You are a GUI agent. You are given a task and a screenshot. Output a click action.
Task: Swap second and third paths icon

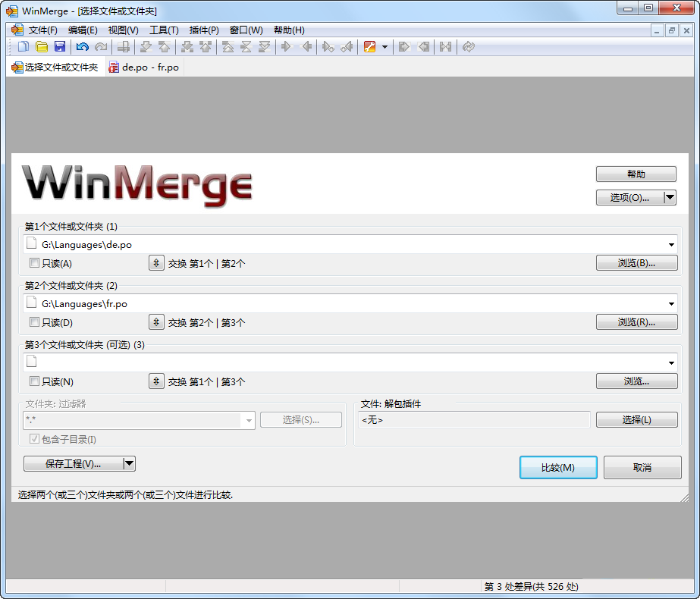[156, 322]
